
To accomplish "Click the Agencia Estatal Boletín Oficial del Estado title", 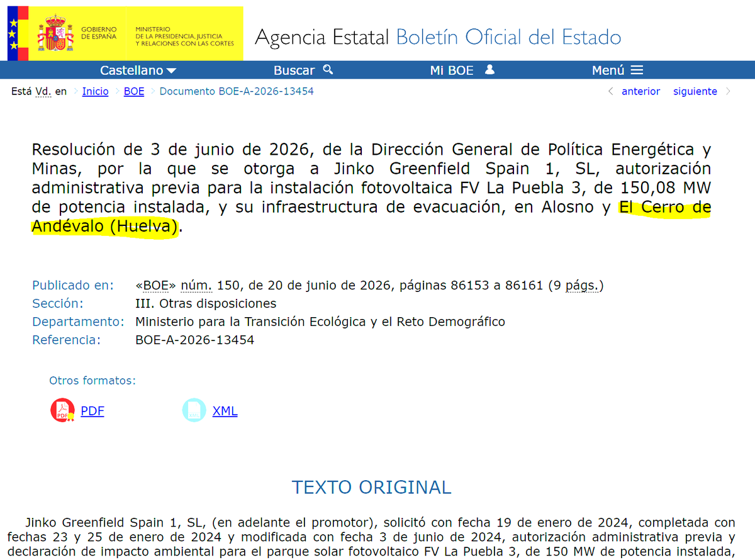I will click(438, 37).
